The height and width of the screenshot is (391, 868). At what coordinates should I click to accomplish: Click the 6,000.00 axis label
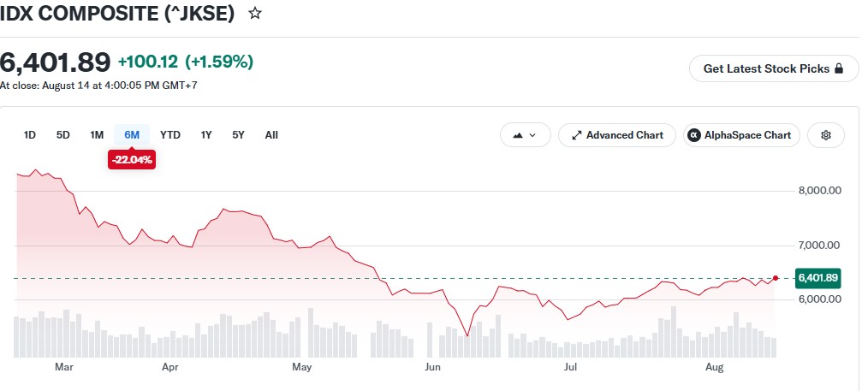(x=819, y=299)
